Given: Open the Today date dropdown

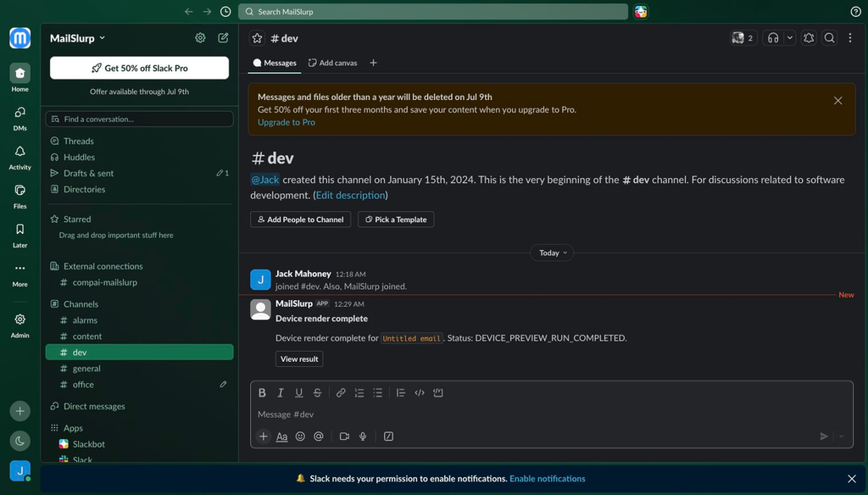Looking at the screenshot, I should [x=553, y=253].
